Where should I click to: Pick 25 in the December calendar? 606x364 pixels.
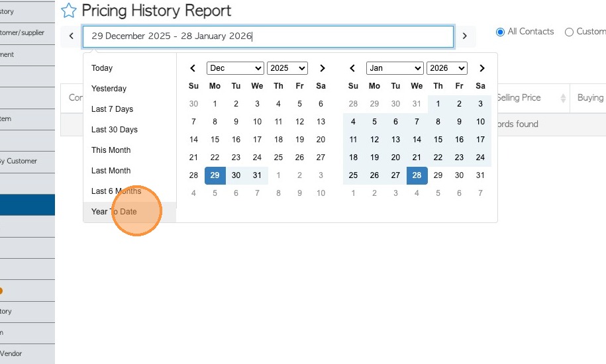pyautogui.click(x=278, y=158)
